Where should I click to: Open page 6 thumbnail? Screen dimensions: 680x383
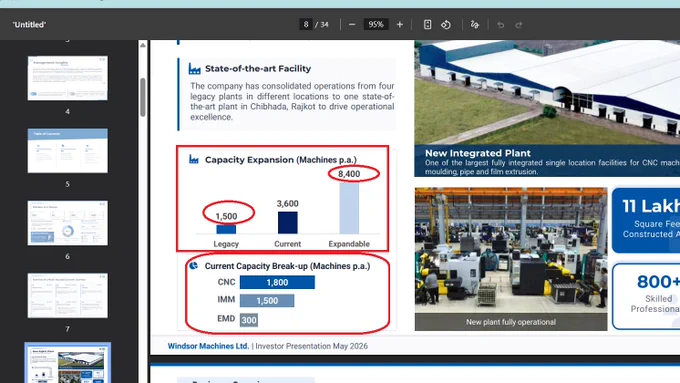pos(68,223)
